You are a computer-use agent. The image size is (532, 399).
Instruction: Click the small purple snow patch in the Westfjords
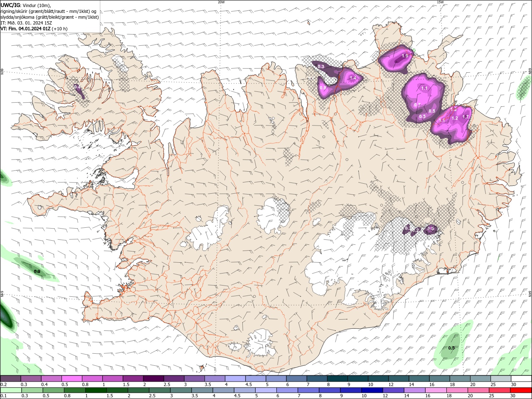point(80,91)
